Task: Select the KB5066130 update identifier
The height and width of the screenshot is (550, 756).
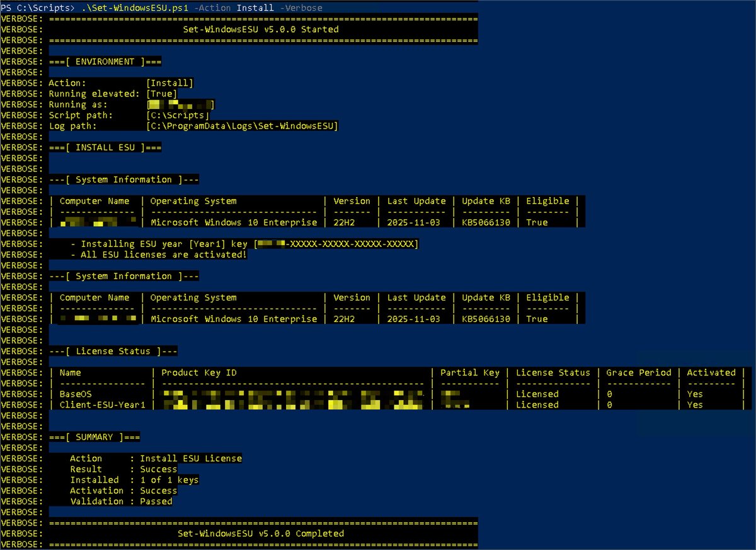Action: coord(486,222)
